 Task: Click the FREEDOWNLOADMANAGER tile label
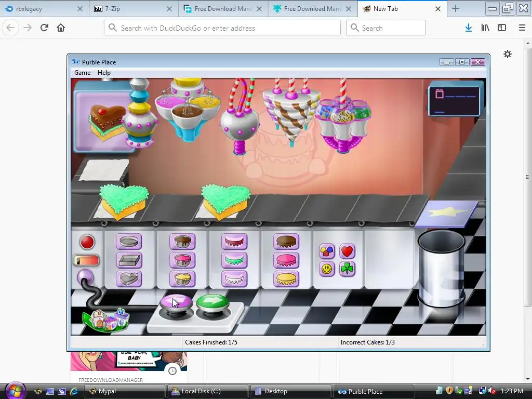pos(111,380)
